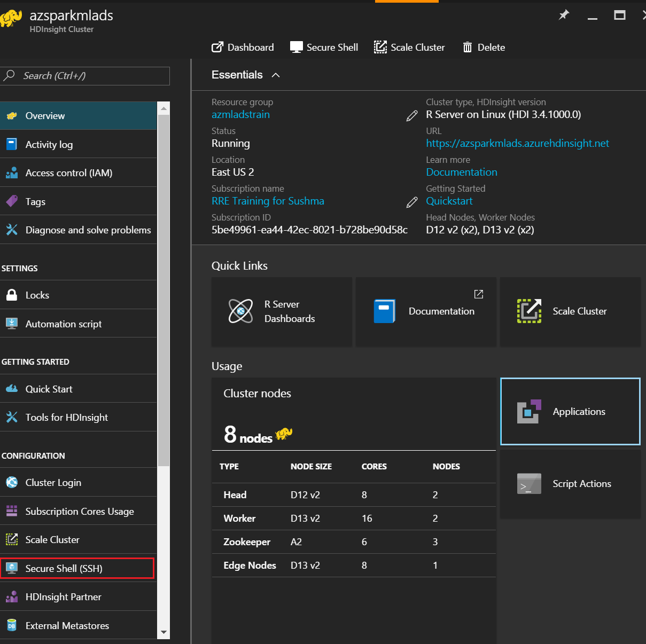
Task: Click the Documentation link under Learn more
Action: point(462,172)
